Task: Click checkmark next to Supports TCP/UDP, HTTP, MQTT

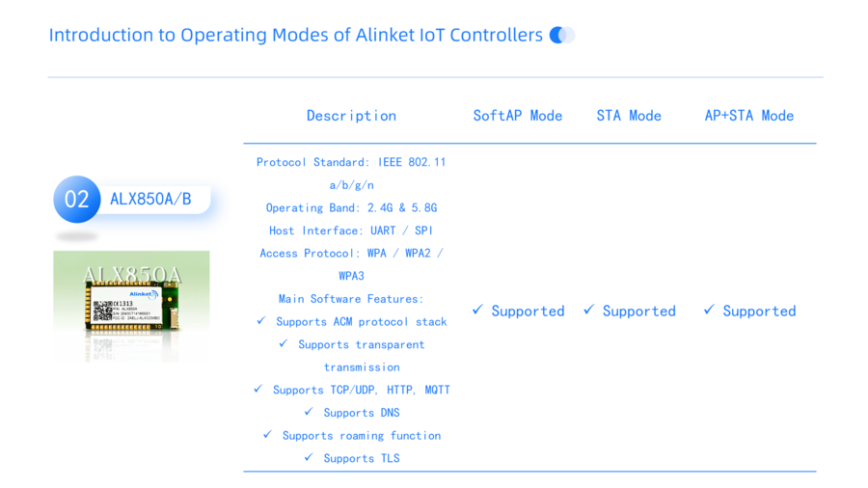Action: coord(258,389)
